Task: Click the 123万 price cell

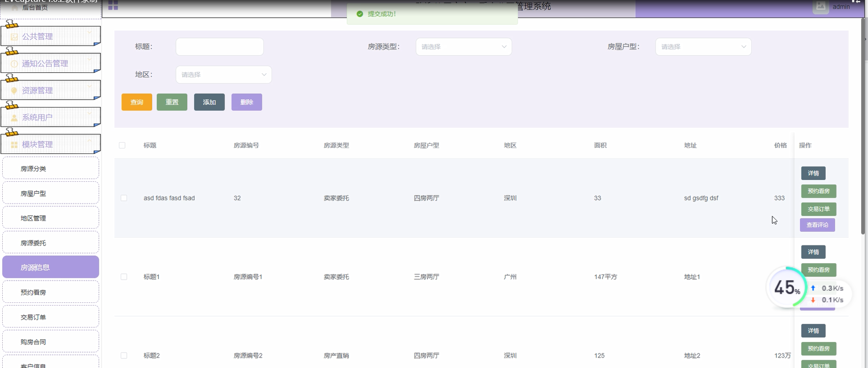Action: point(782,356)
